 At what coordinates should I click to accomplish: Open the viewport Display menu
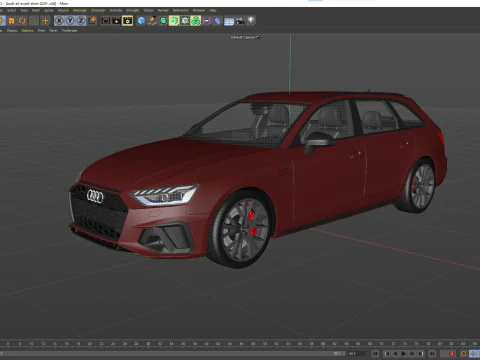[x=12, y=31]
